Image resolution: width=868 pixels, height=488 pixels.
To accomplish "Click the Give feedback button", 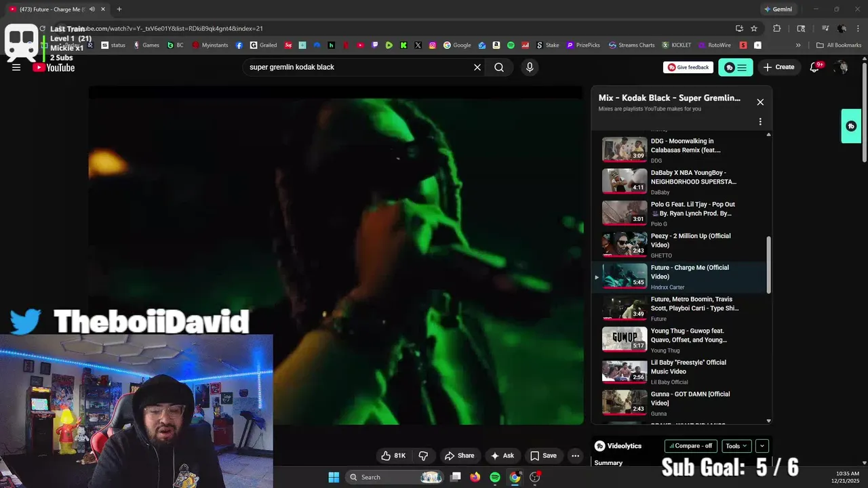I will (x=688, y=67).
